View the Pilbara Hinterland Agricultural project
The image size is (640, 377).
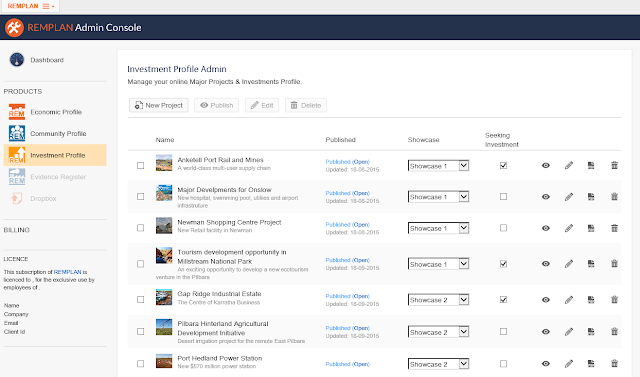click(546, 332)
